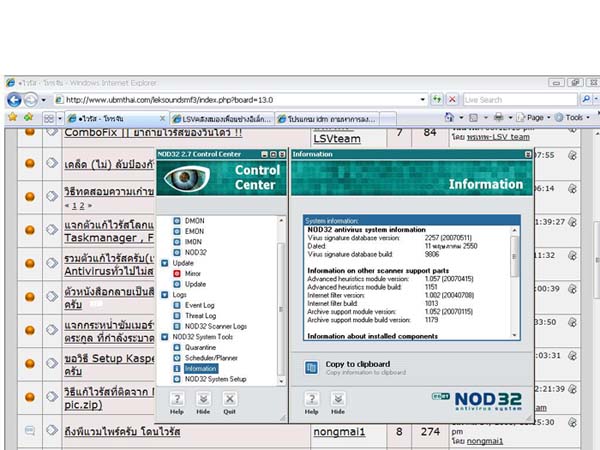The image size is (600, 450).
Task: Click the Live Search input box
Action: (x=520, y=100)
